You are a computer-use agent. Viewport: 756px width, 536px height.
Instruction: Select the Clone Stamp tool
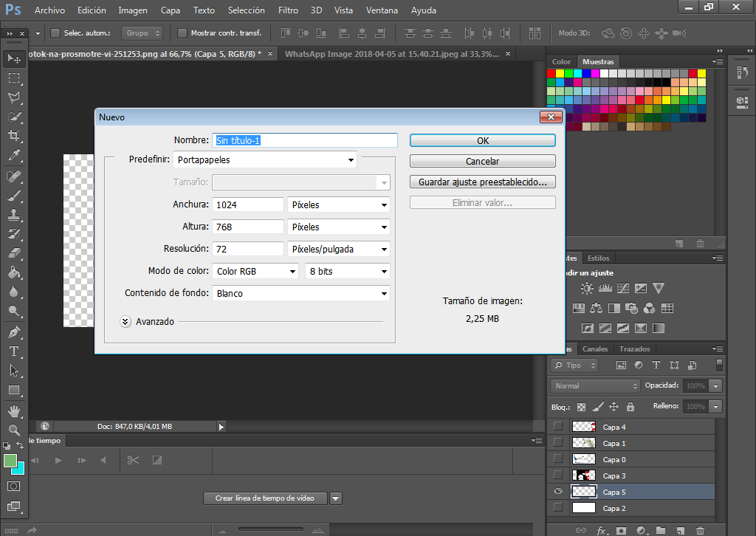click(x=14, y=215)
